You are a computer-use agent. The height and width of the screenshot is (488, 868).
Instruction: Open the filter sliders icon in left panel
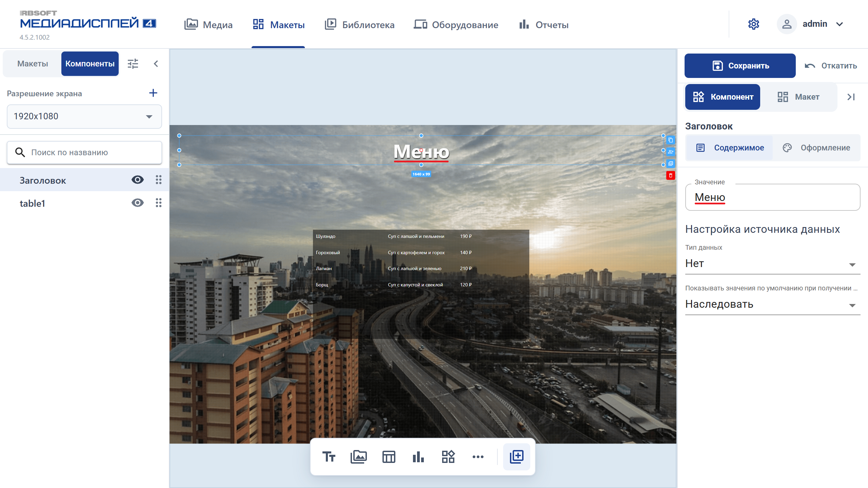[133, 64]
